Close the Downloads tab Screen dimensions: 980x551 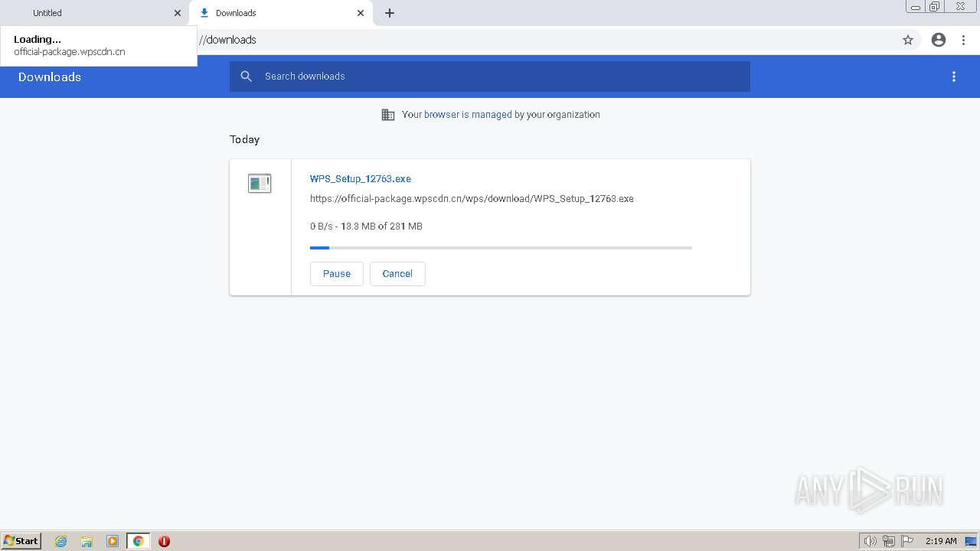pyautogui.click(x=361, y=13)
